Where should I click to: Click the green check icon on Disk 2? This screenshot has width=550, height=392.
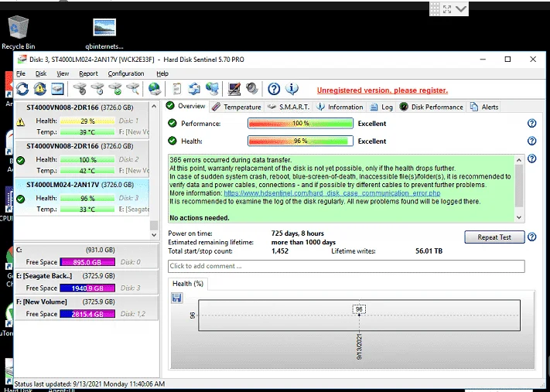coord(21,161)
